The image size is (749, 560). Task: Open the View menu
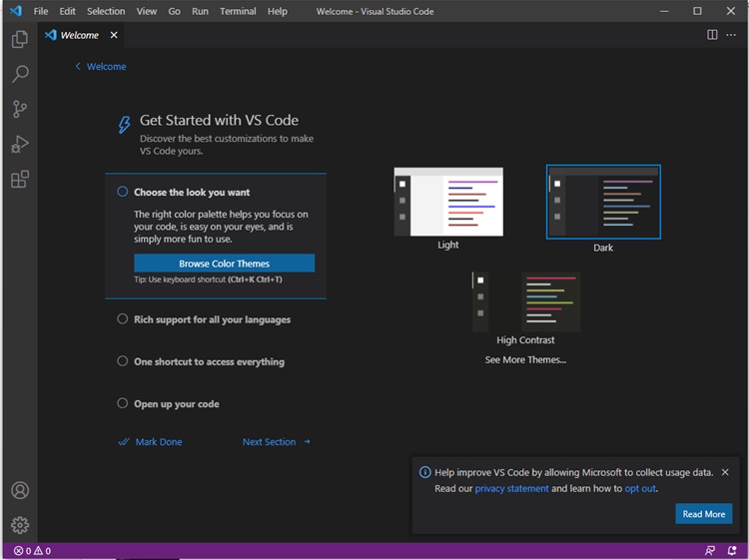pyautogui.click(x=147, y=11)
